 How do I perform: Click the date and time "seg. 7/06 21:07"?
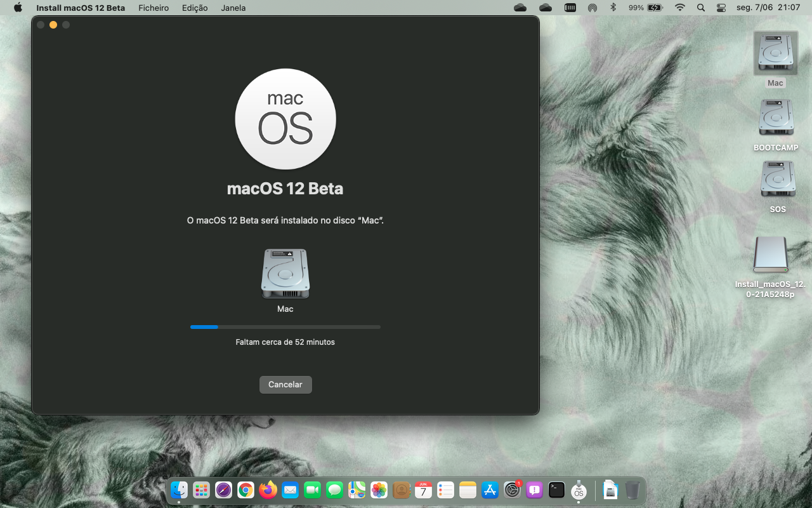[x=769, y=8]
